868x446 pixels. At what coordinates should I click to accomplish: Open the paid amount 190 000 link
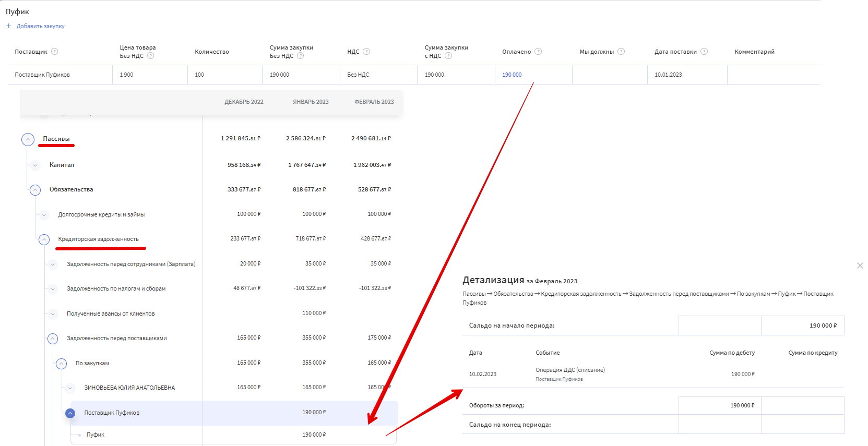[x=512, y=75]
